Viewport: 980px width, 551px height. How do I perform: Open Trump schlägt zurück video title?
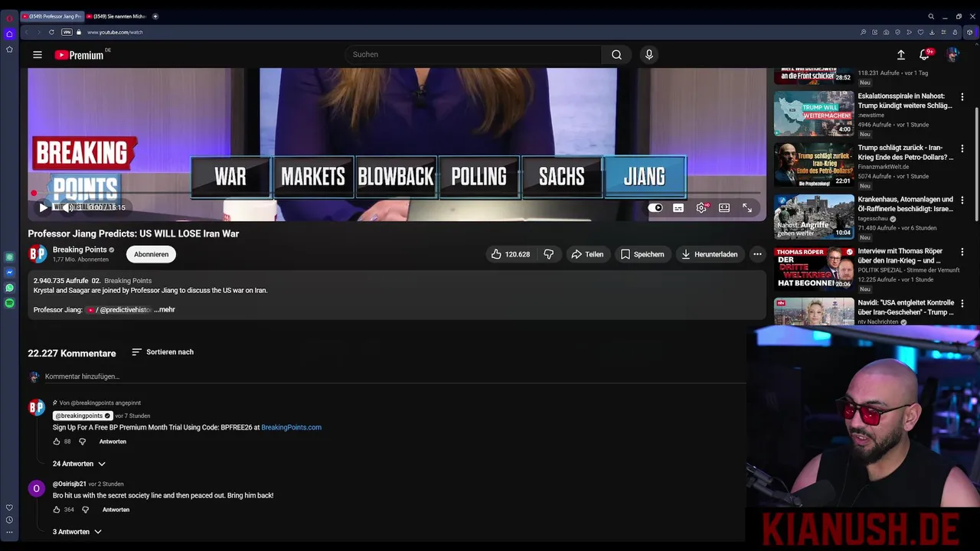[x=906, y=152]
